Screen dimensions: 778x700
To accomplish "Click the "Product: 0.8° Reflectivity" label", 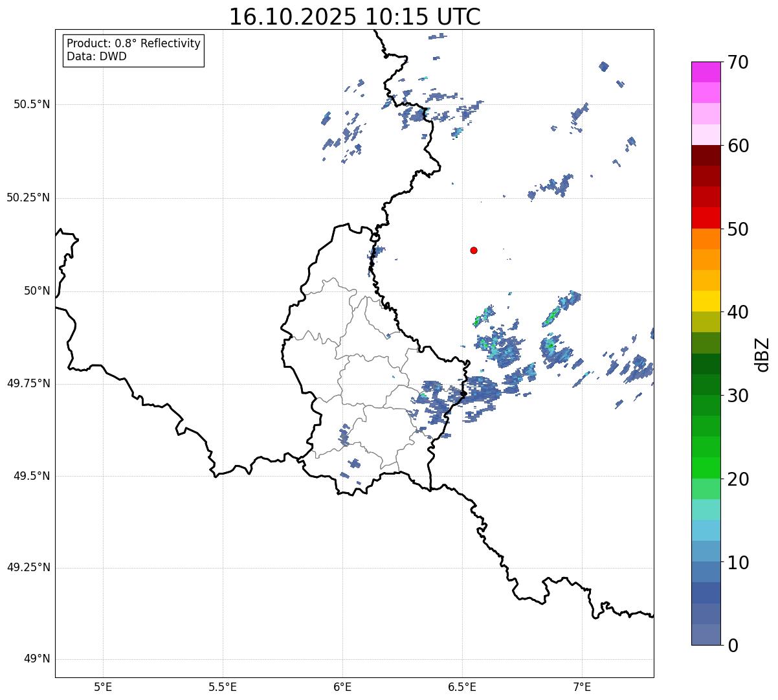I will [134, 43].
